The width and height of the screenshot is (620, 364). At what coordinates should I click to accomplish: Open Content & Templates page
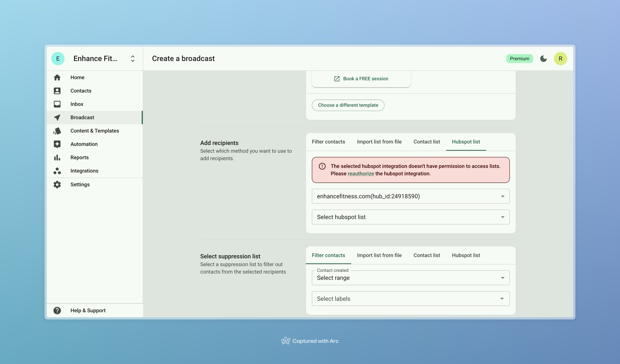click(95, 131)
